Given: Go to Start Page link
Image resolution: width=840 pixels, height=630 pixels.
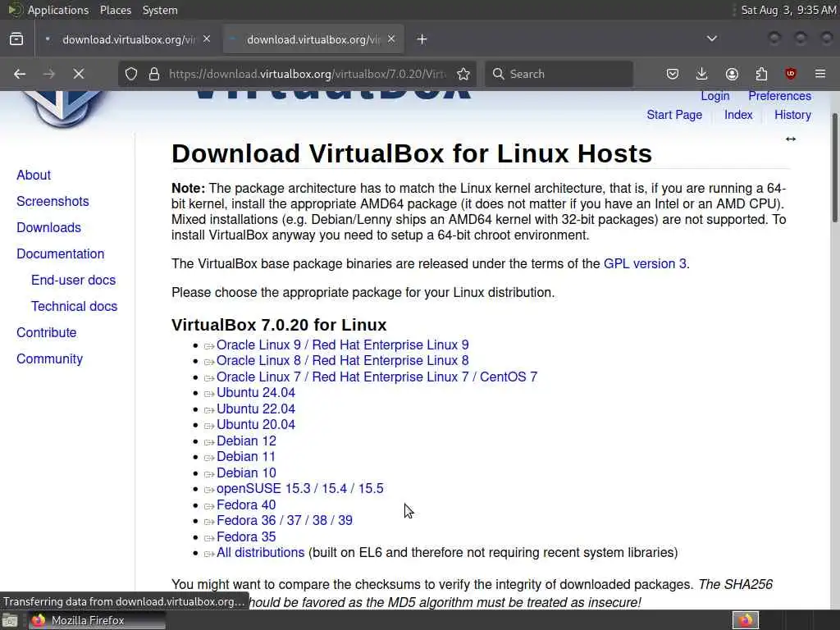Looking at the screenshot, I should [x=674, y=115].
